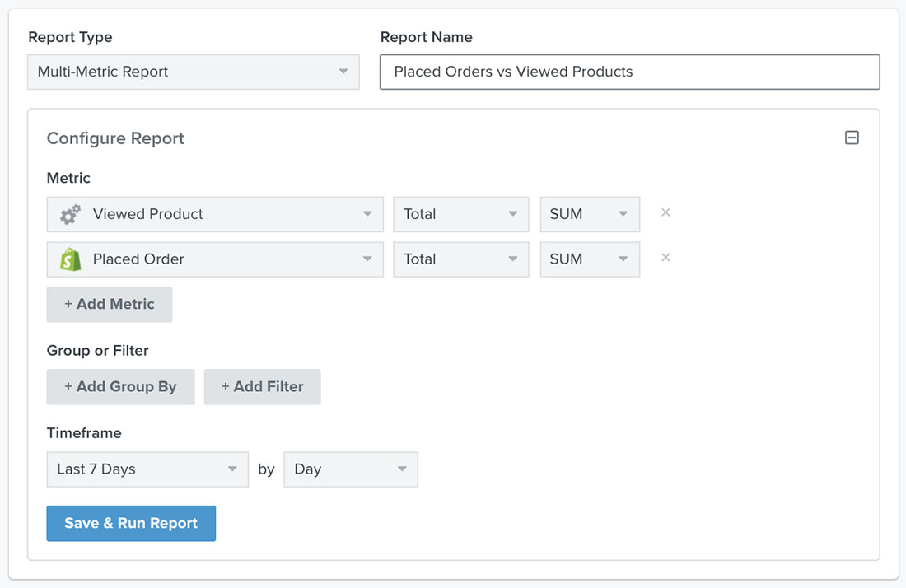Remove the Viewed Product metric with its X
This screenshot has height=588, width=906.
pyautogui.click(x=665, y=212)
